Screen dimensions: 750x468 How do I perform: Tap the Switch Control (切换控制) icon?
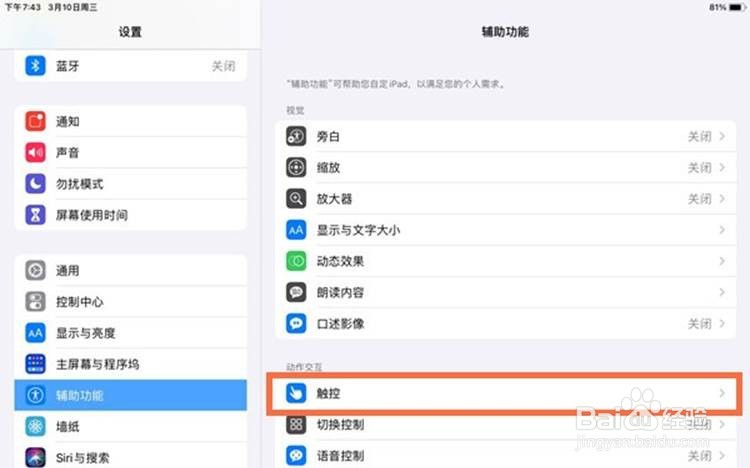coord(296,424)
